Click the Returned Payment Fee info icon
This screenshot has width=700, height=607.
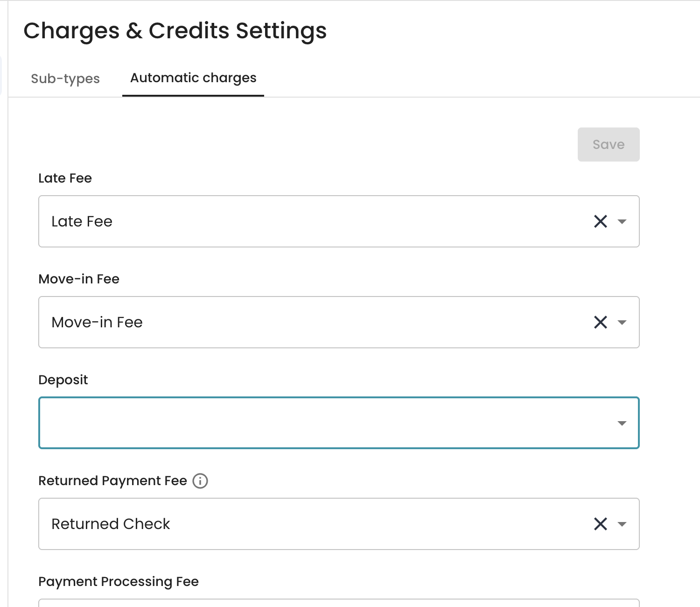[200, 480]
